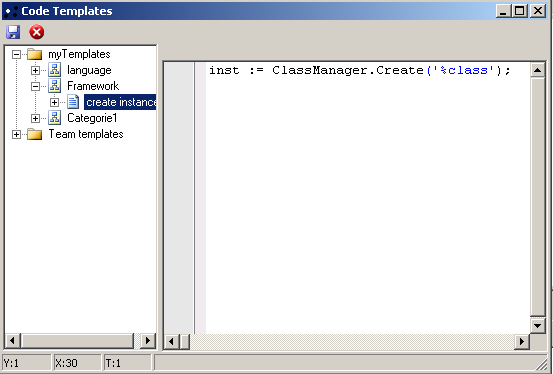Close the Code Templates window

538,11
